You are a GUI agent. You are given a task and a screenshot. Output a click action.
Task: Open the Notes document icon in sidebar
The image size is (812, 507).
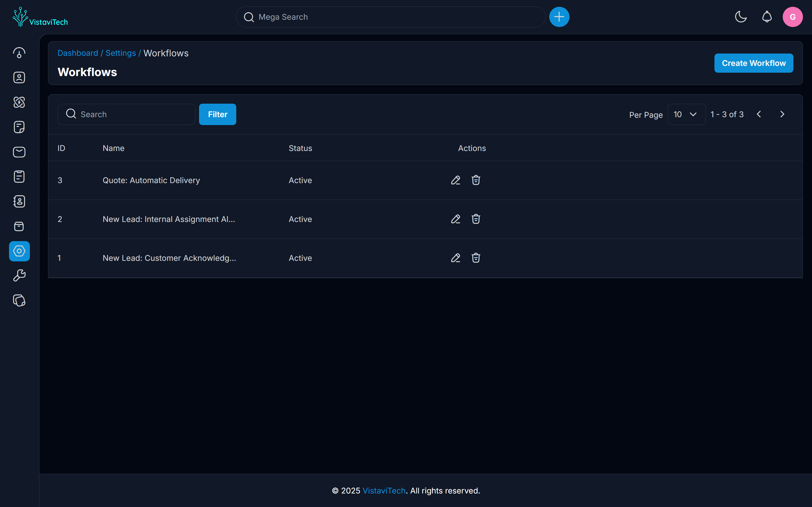(x=19, y=127)
